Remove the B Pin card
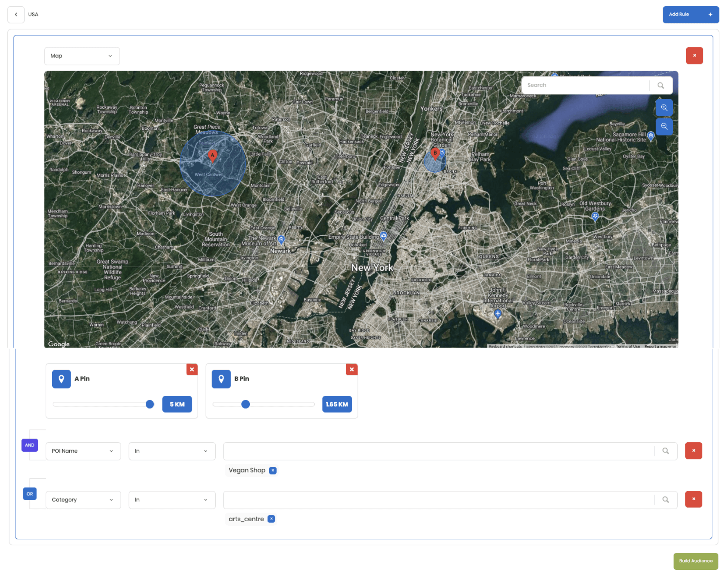Viewport: 728px width, 575px height. (351, 369)
